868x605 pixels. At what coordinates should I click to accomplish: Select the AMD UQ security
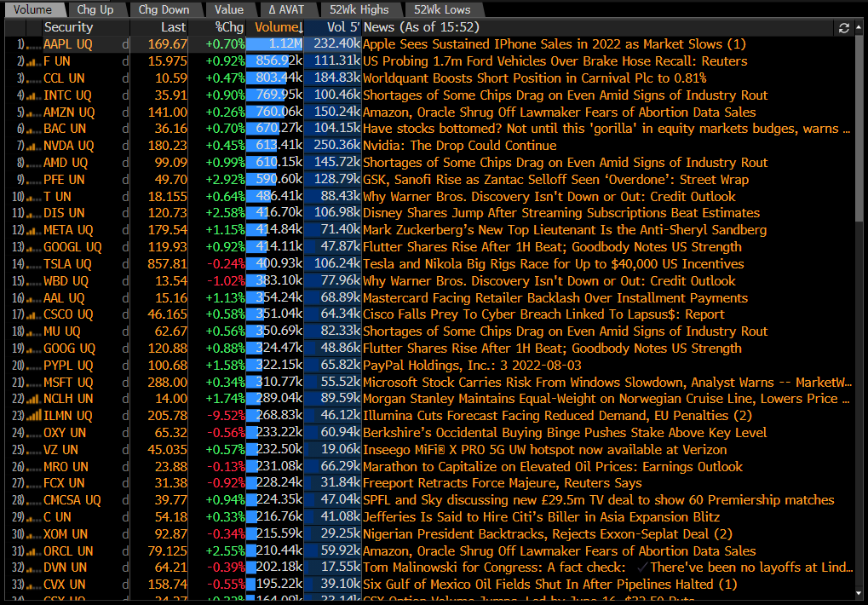coord(66,163)
